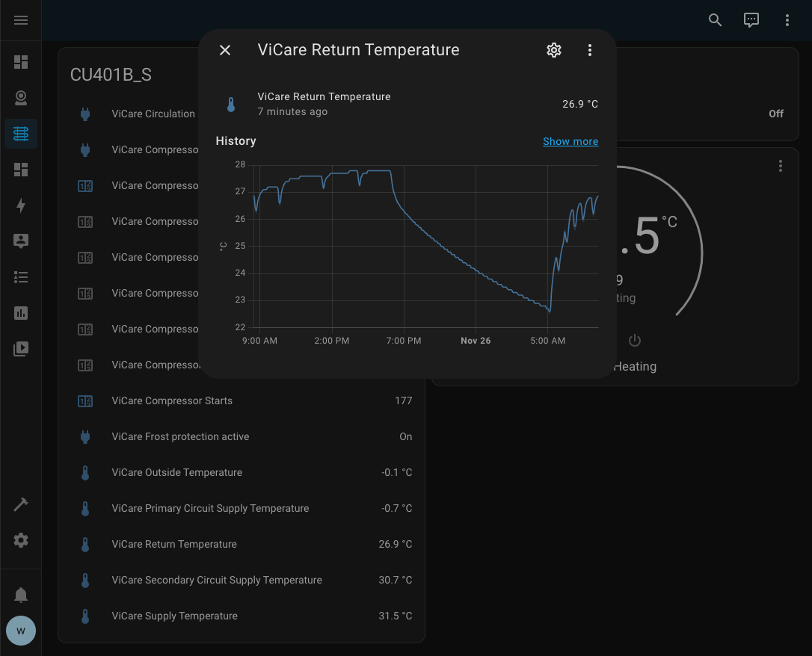
Task: Open the user profile avatar W
Action: 21,631
